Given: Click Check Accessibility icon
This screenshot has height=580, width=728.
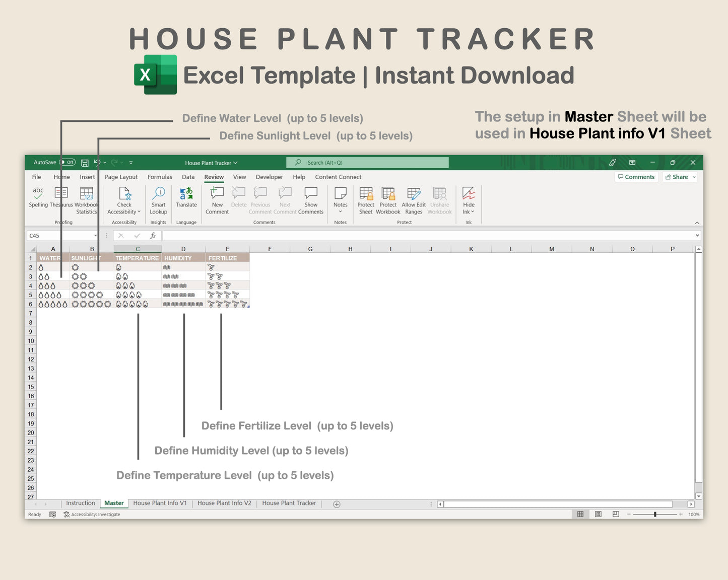Looking at the screenshot, I should [124, 194].
